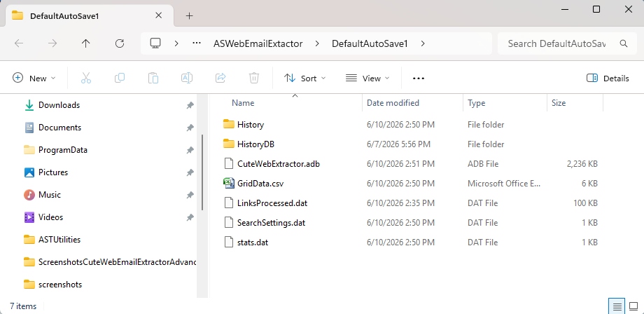Click the Microsoft Office E... type cell
This screenshot has height=314, width=644.
click(504, 184)
